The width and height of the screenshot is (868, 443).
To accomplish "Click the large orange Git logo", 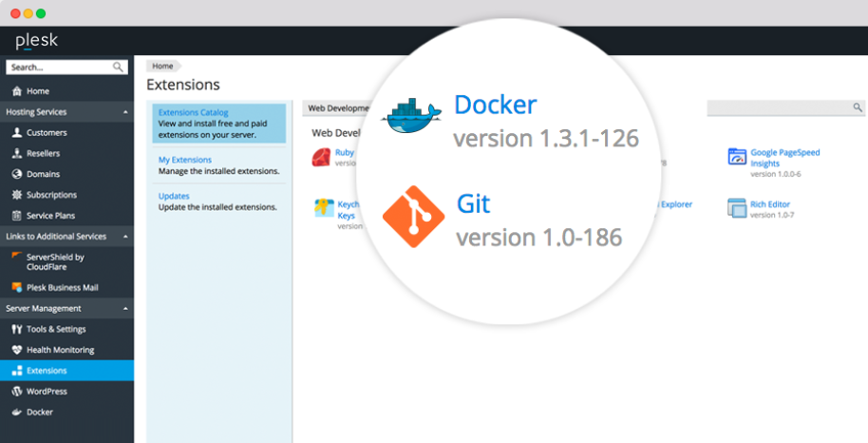I will pyautogui.click(x=413, y=217).
